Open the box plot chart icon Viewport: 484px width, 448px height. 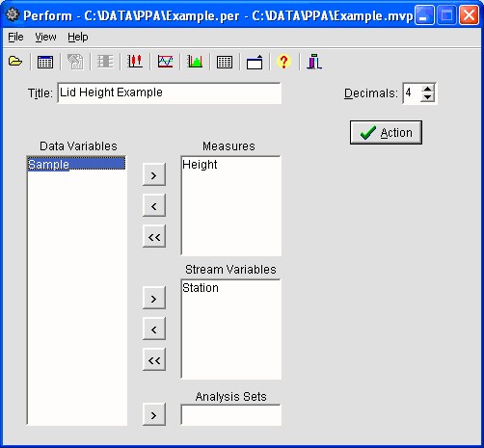coord(135,61)
